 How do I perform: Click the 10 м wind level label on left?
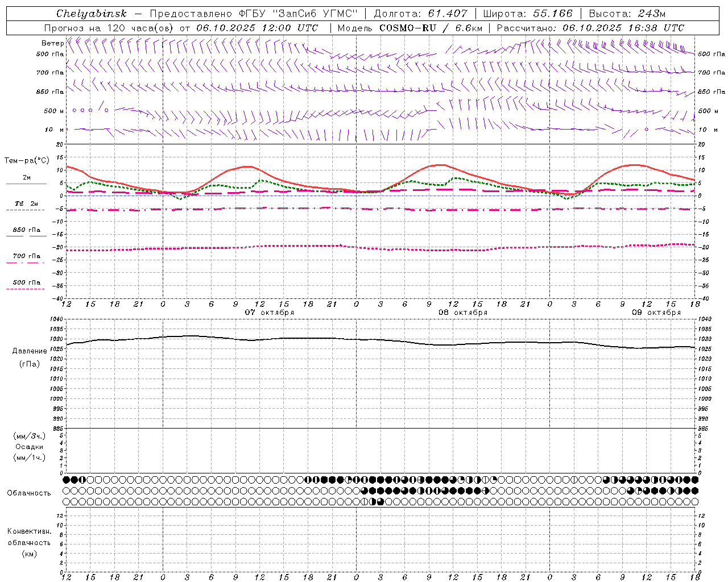tap(54, 130)
